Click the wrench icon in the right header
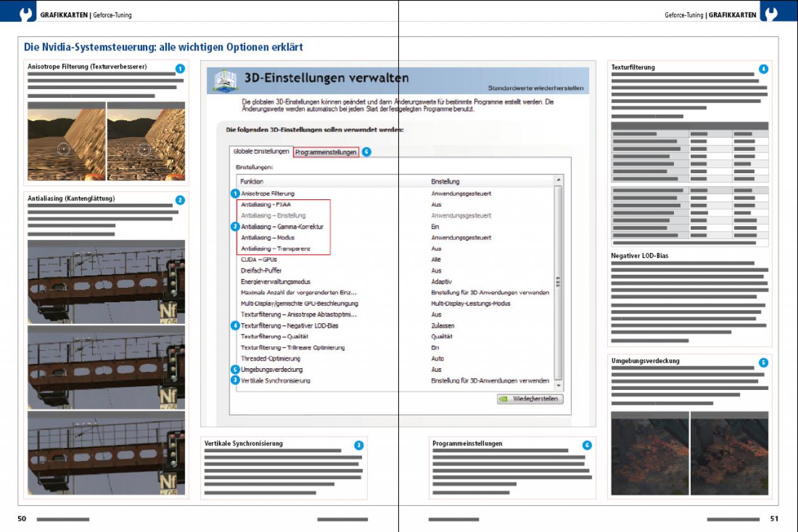Screen dimensions: 798x532 771,13
